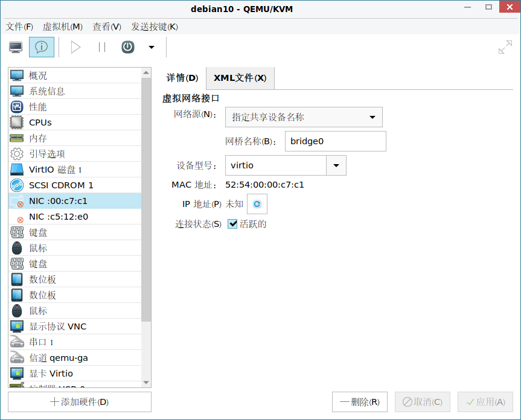The width and height of the screenshot is (521, 420).
Task: Minimize the debian10 QEMU/KVM window
Action: click(x=467, y=7)
